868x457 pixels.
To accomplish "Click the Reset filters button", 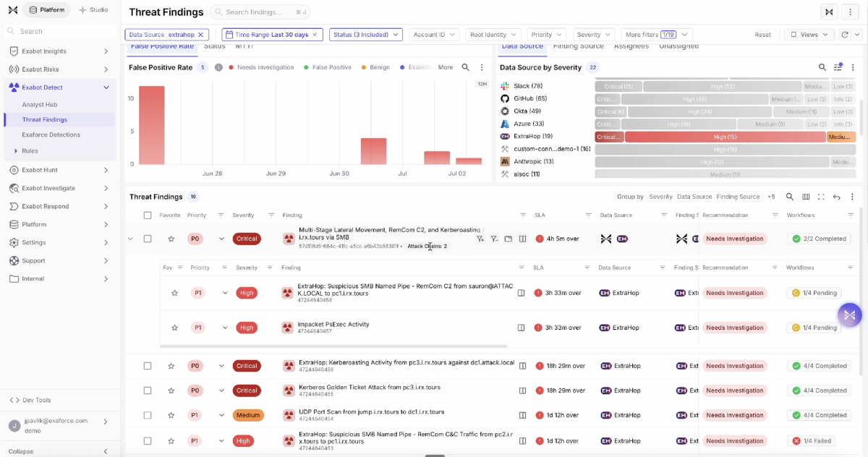I will coord(763,35).
